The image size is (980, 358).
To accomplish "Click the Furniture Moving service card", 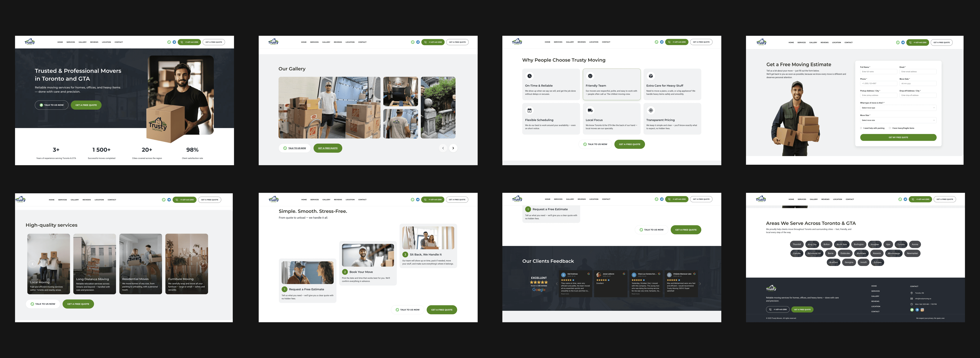I will (187, 264).
